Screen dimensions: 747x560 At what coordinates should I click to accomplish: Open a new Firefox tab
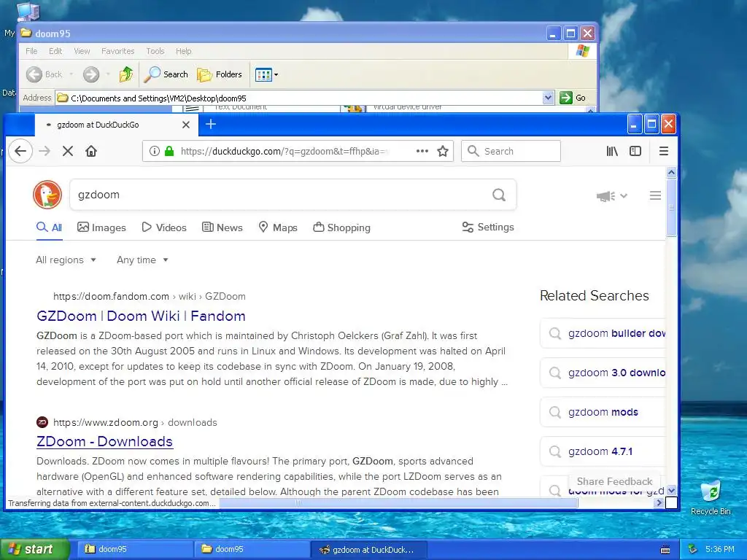(211, 124)
